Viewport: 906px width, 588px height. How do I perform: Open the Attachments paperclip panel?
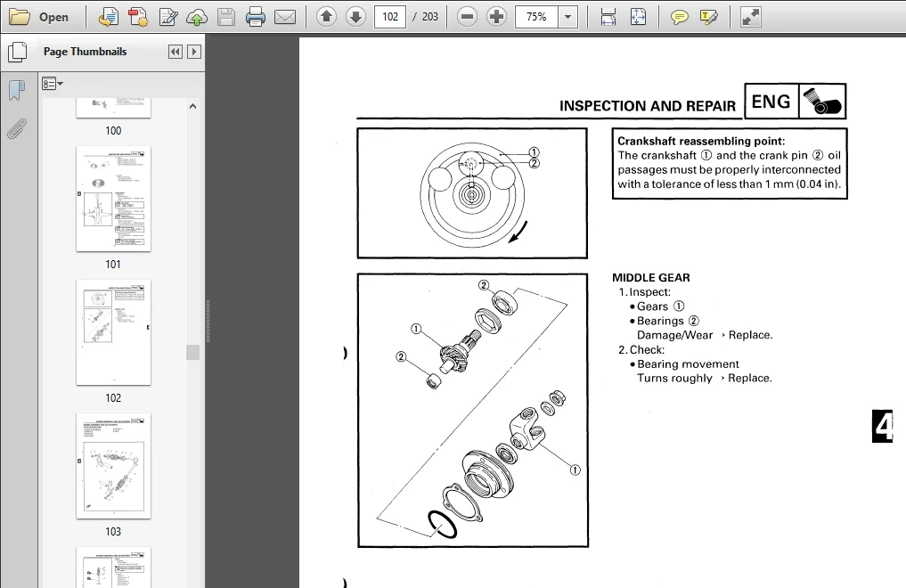17,128
